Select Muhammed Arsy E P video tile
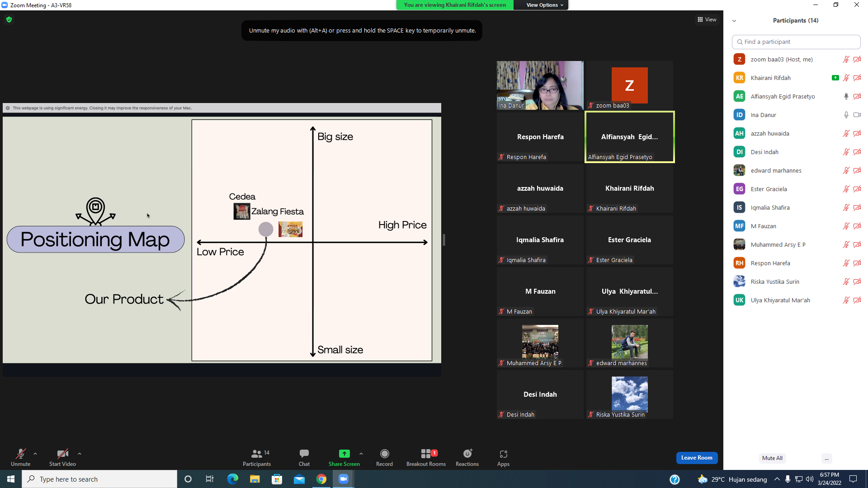868x488 pixels. click(540, 343)
